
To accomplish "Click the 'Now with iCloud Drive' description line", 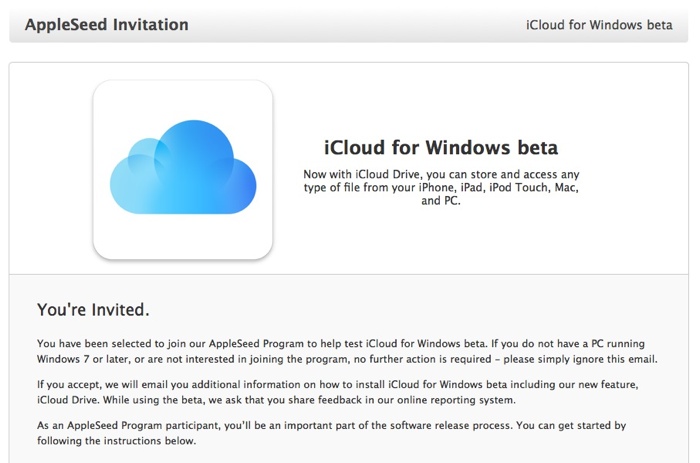I will click(441, 173).
